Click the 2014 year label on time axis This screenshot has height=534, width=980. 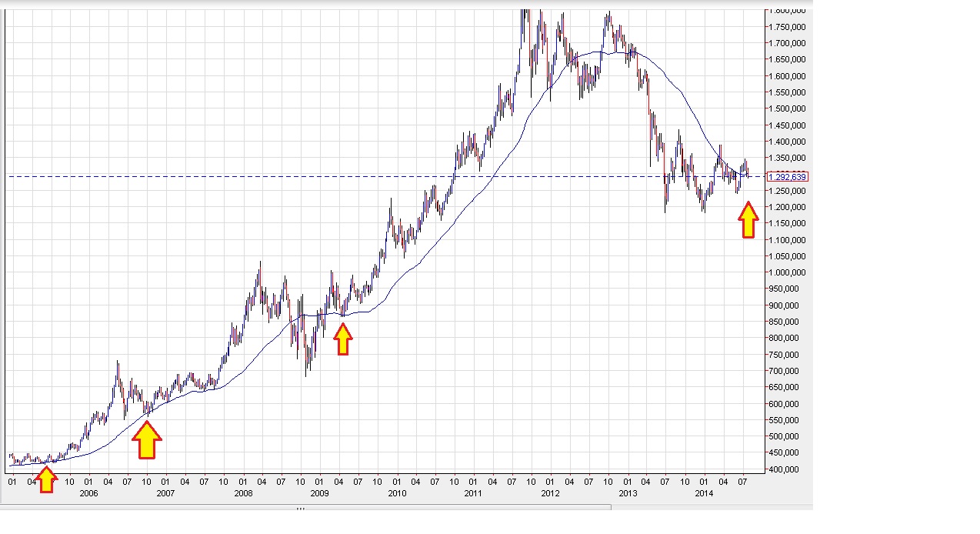pos(704,493)
